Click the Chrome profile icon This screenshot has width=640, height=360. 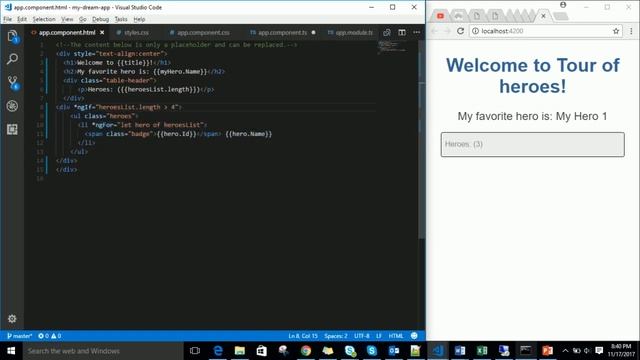point(563,5)
